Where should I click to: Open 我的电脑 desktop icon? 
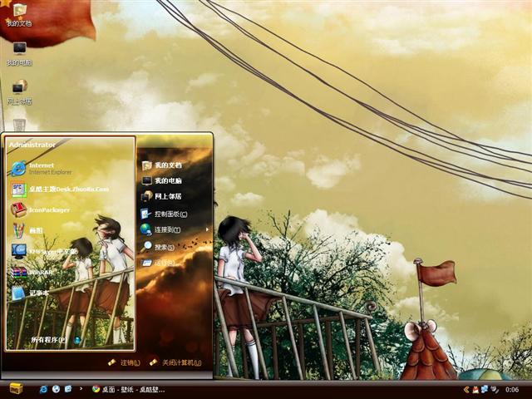(x=19, y=53)
